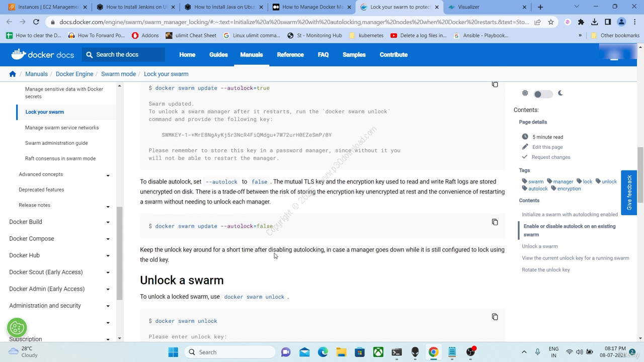Click the moon dark mode icon
This screenshot has height=362, width=644.
coord(560,93)
